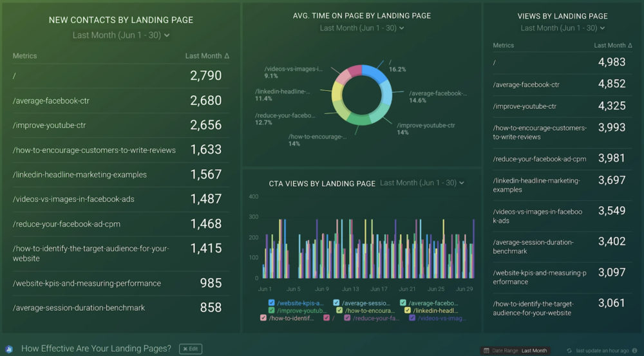Click the Databox logo icon in footer
This screenshot has width=644, height=356.
pyautogui.click(x=8, y=349)
